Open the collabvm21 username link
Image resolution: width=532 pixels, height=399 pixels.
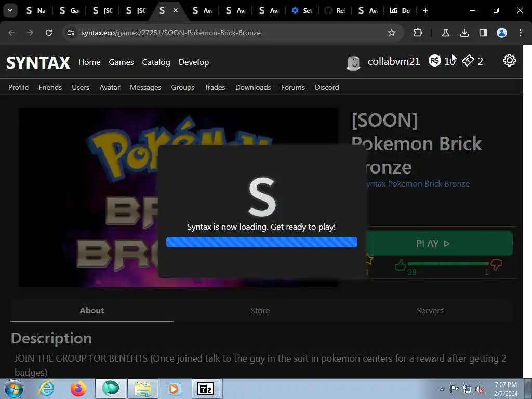394,61
